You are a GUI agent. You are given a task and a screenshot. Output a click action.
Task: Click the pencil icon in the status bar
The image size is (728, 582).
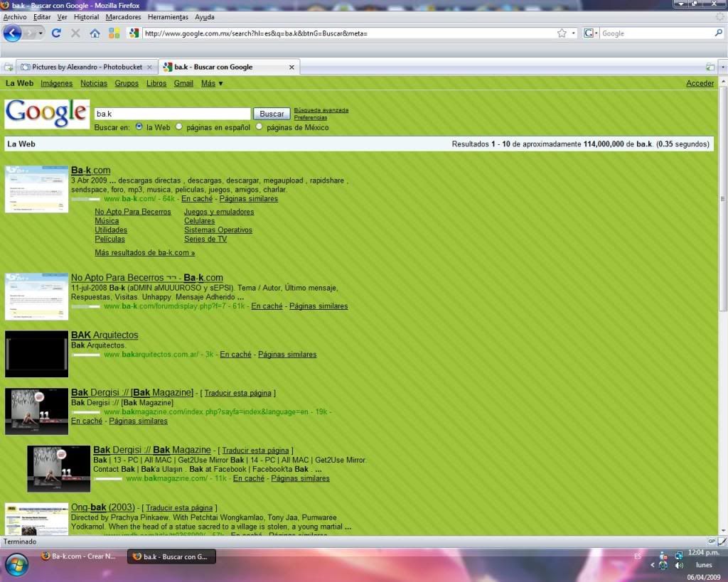tap(722, 541)
